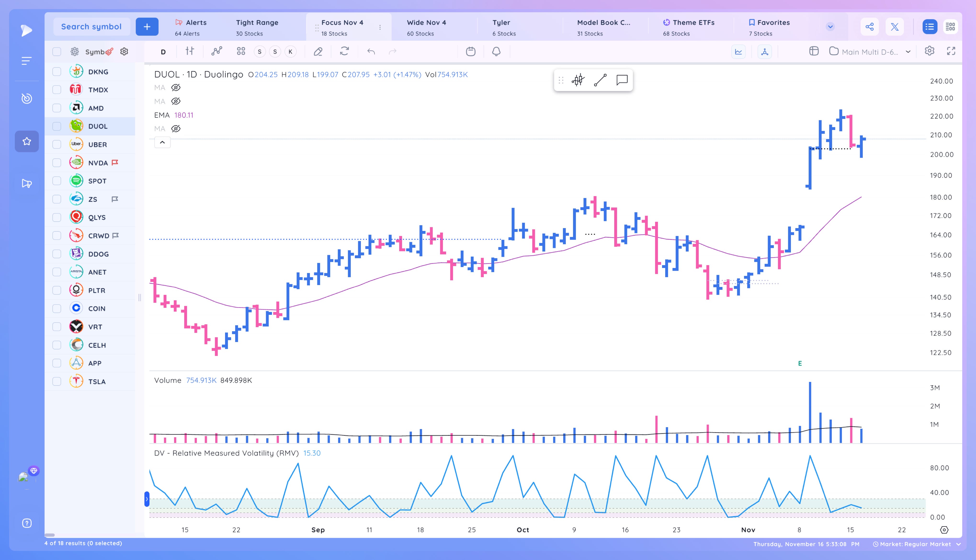Check the DKNG row checkbox
The width and height of the screenshot is (976, 560).
coord(57,72)
